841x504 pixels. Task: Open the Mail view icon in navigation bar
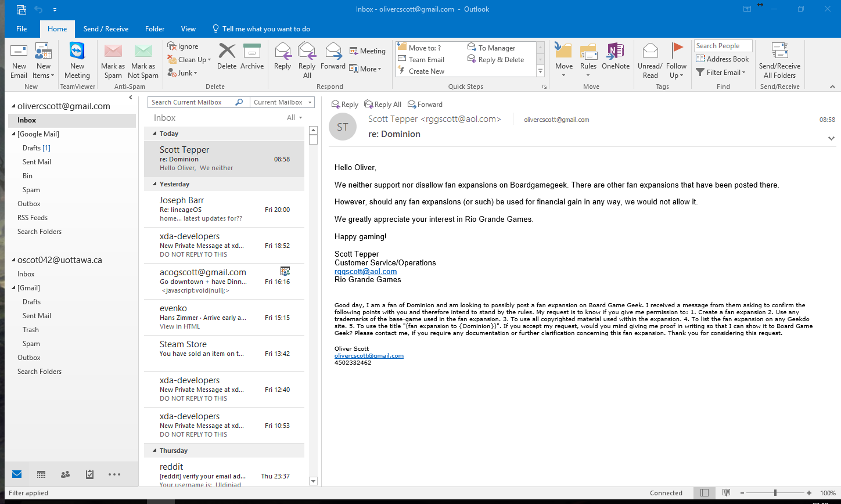pos(17,474)
